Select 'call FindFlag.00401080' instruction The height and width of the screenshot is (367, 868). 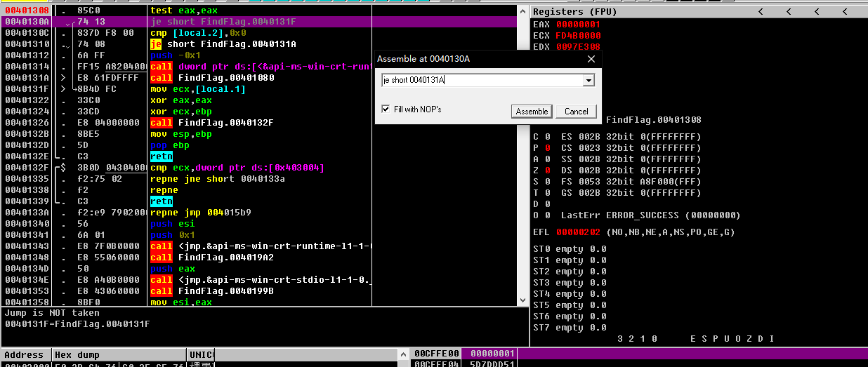[212, 78]
